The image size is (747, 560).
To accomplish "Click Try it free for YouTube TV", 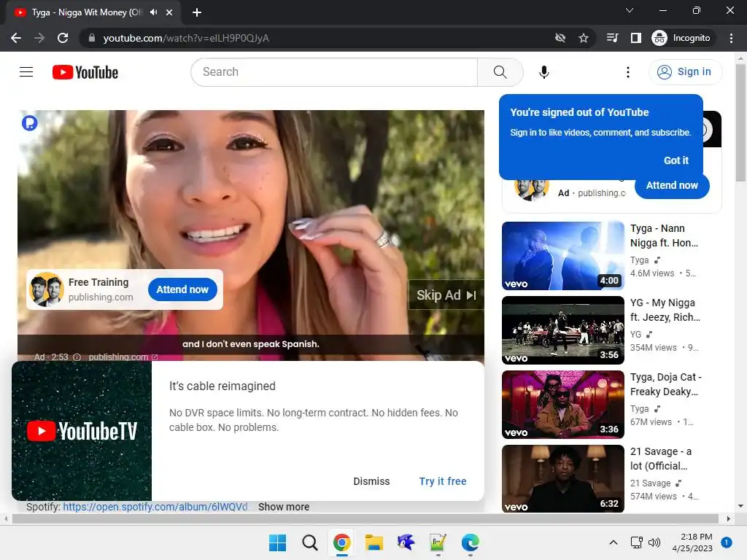I will (x=443, y=481).
